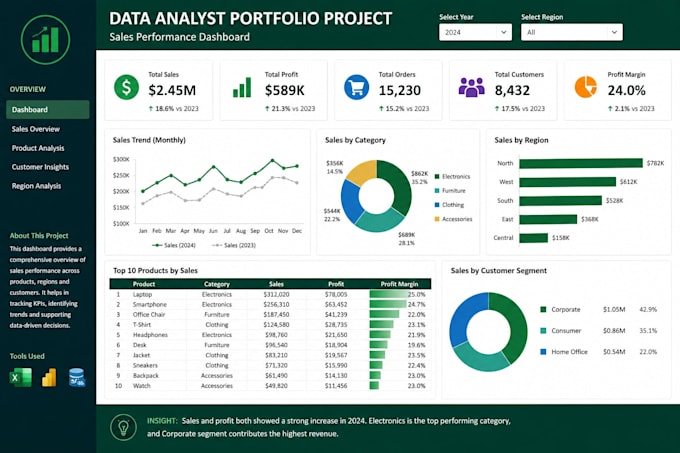Open the Sales Overview page

point(36,129)
